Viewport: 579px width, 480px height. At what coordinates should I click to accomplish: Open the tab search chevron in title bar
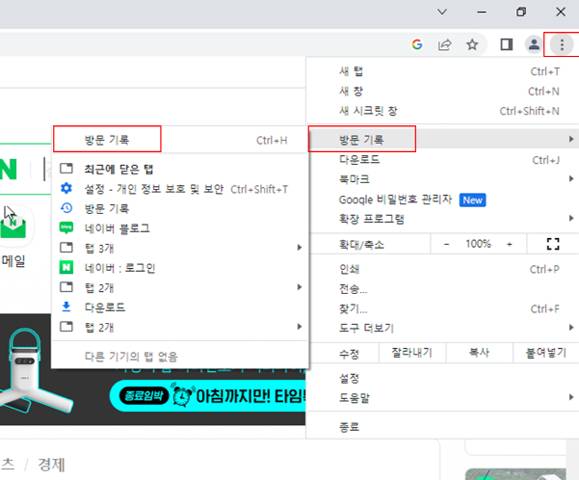pos(442,12)
